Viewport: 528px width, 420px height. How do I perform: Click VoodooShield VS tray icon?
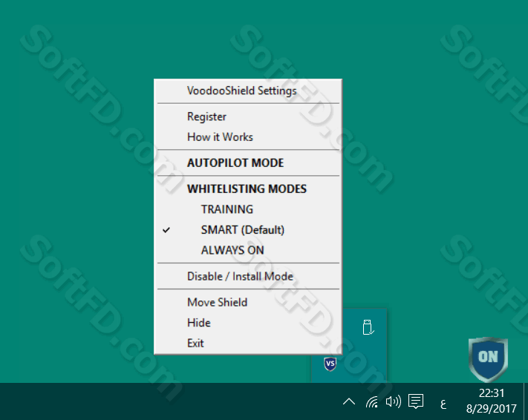point(330,364)
